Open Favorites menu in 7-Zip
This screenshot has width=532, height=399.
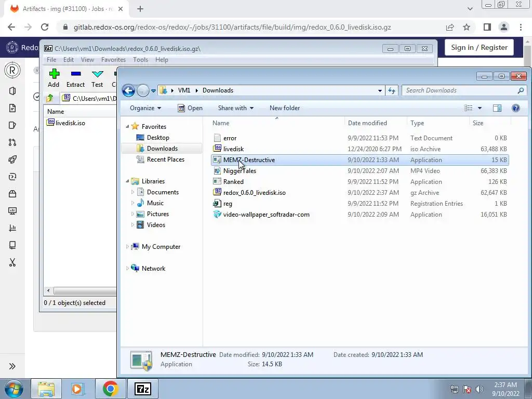(113, 60)
